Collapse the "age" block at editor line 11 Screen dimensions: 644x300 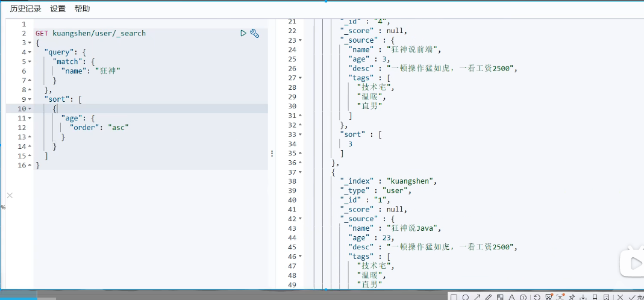[x=30, y=118]
